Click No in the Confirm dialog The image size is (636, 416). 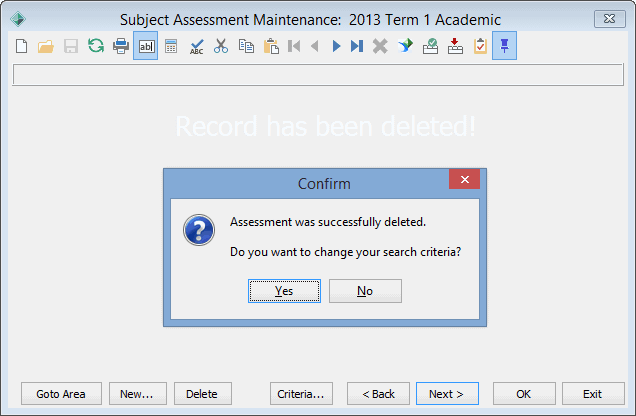(x=365, y=291)
